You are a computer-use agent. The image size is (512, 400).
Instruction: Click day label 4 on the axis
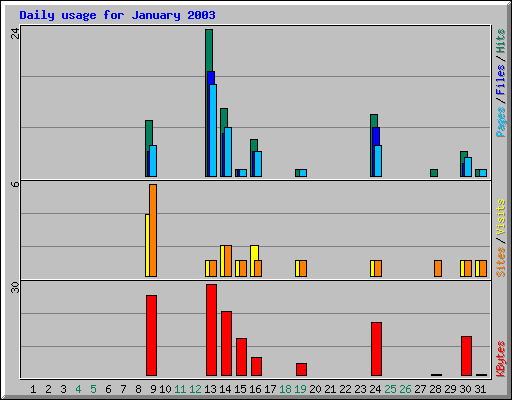click(x=78, y=389)
